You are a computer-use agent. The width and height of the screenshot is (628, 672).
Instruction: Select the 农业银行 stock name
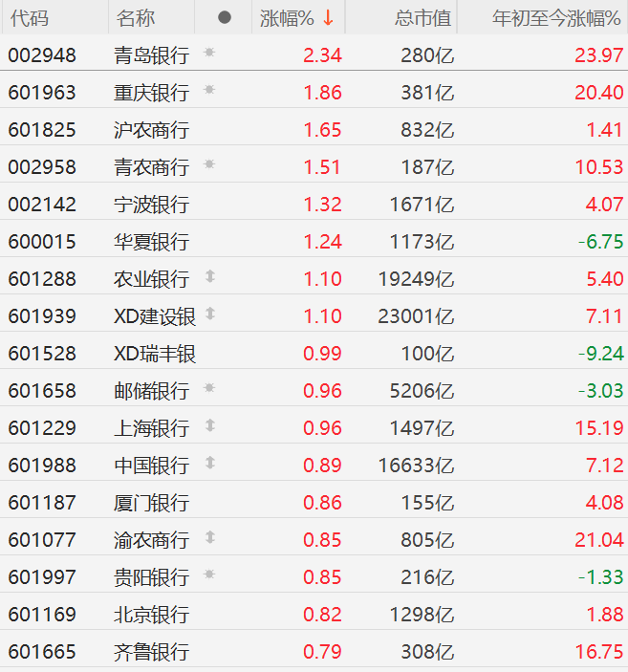151,279
